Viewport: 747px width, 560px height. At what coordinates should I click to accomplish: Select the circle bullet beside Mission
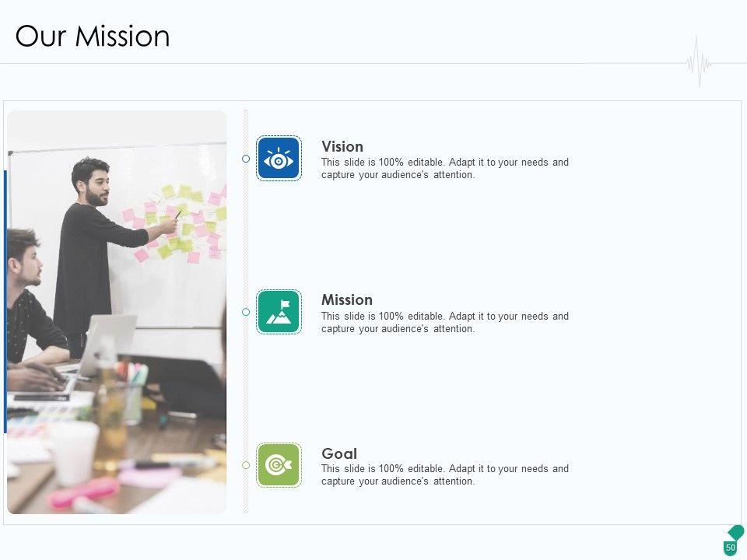click(x=246, y=312)
